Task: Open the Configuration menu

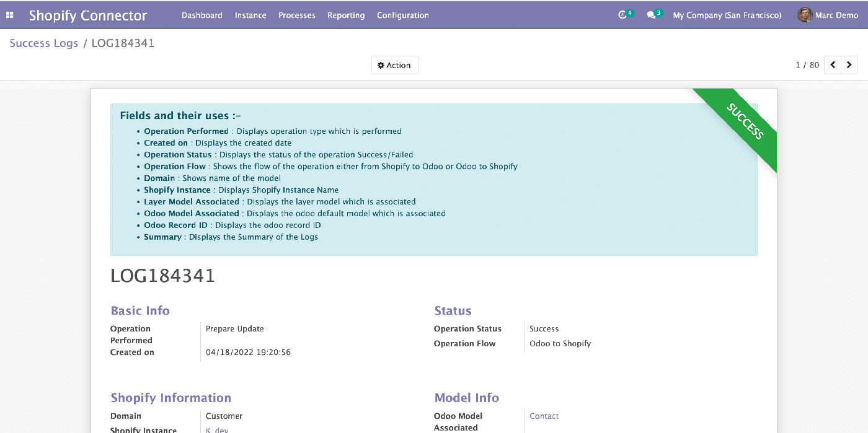Action: (403, 15)
